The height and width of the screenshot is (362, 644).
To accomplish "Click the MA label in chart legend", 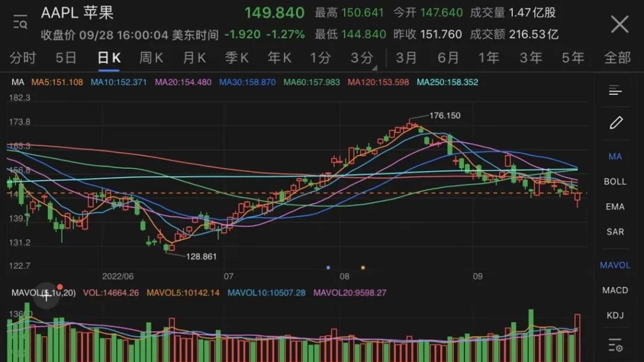I will coord(18,82).
